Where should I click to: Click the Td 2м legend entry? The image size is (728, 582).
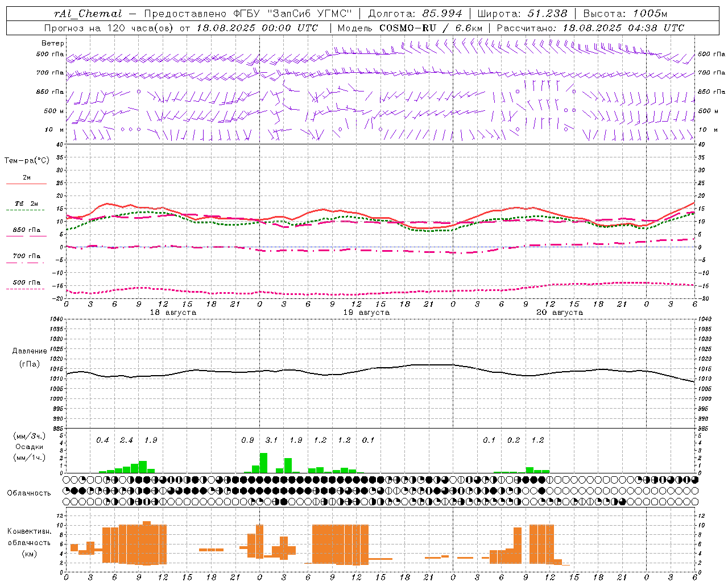[x=27, y=203]
